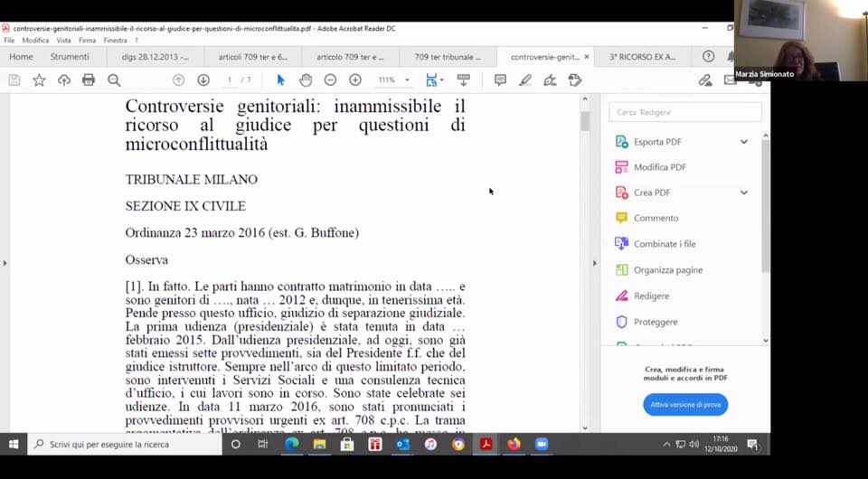Expand the Crea PDF chevron
Viewport: 868px width, 479px height.
pos(744,193)
